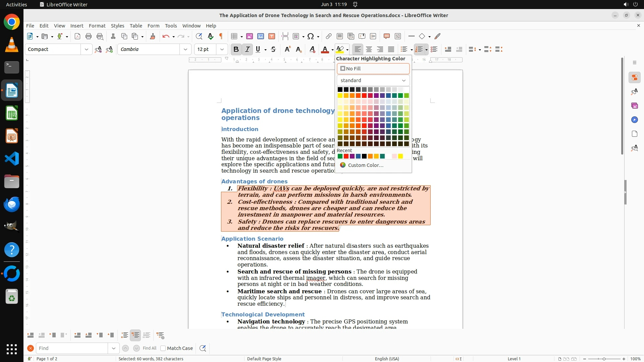Click the Insert Special Character omega icon
Viewport: 644px width, 362px height.
(311, 36)
